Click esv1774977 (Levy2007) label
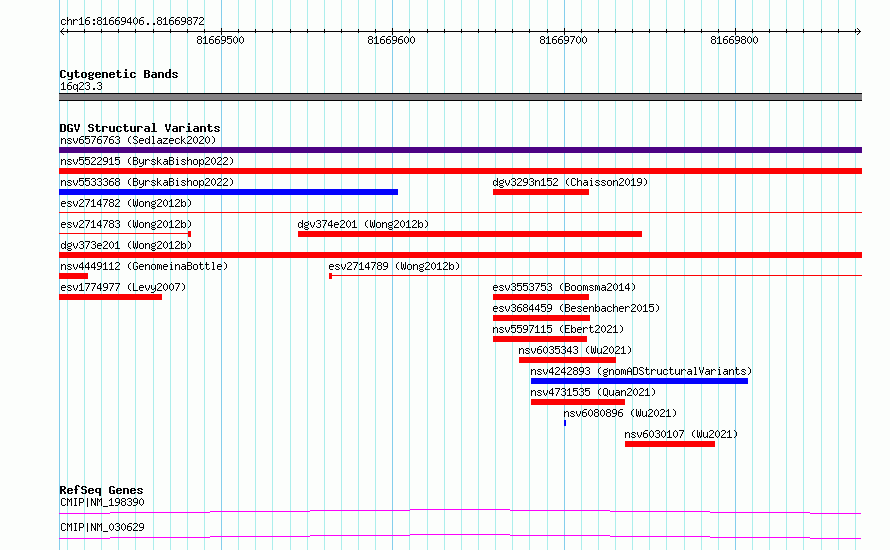The width and height of the screenshot is (890, 550). [x=123, y=287]
